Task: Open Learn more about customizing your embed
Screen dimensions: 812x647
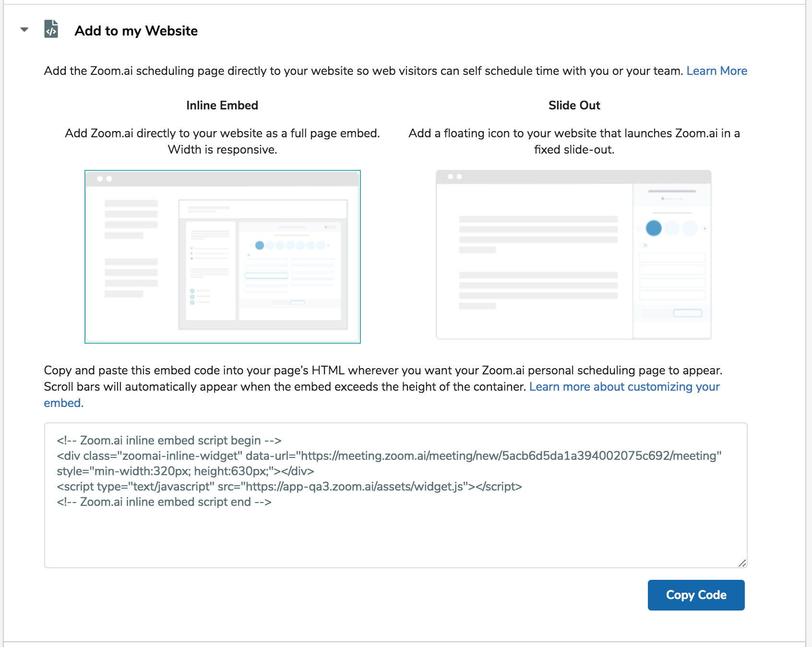Action: click(x=624, y=387)
